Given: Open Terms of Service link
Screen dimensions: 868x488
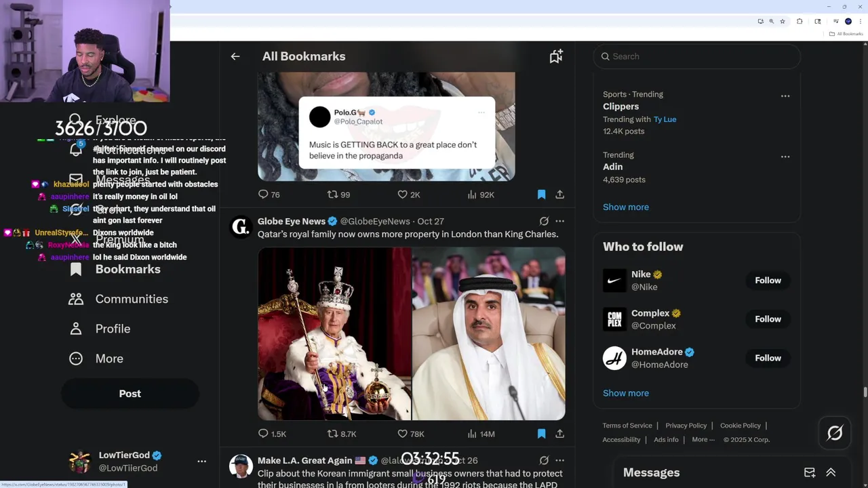Looking at the screenshot, I should tap(627, 426).
